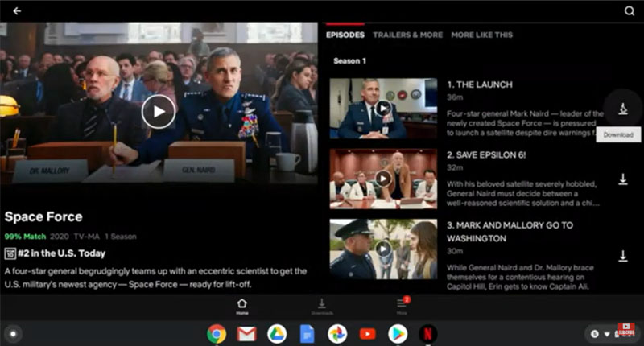Click the 30m duration of episode 3

pos(455,251)
